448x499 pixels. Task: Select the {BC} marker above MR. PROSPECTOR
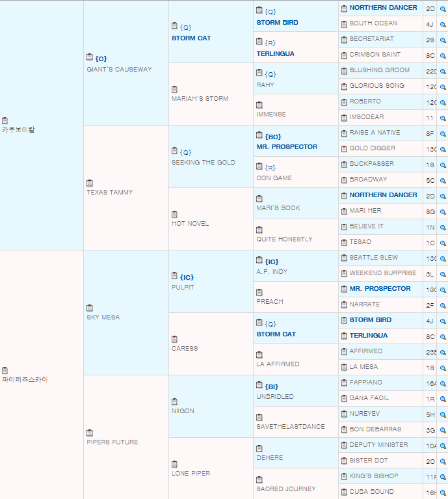coord(273,137)
